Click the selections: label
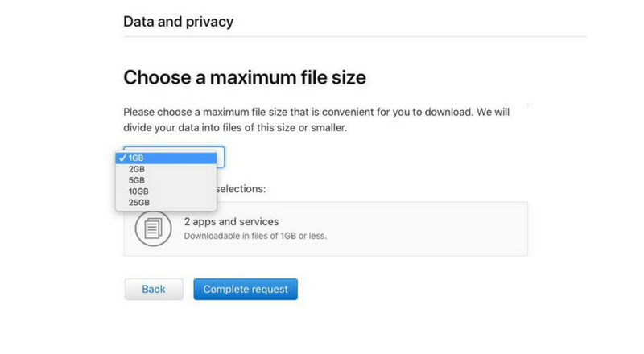Viewport: 644px width, 354px height. (x=241, y=188)
